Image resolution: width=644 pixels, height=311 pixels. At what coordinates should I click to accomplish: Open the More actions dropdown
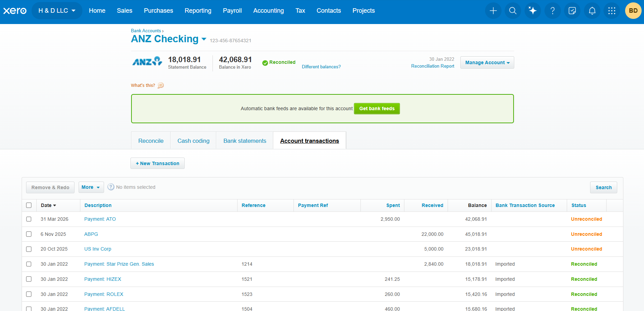(x=91, y=187)
